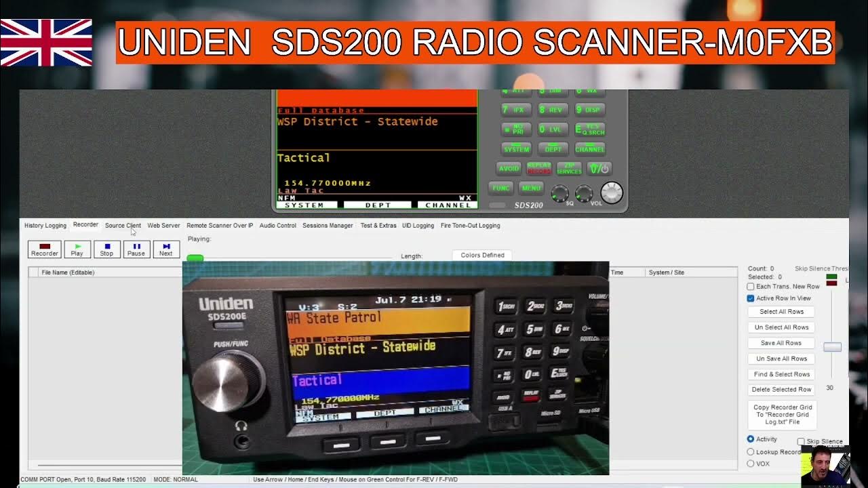Click the Time column header

pyautogui.click(x=627, y=272)
